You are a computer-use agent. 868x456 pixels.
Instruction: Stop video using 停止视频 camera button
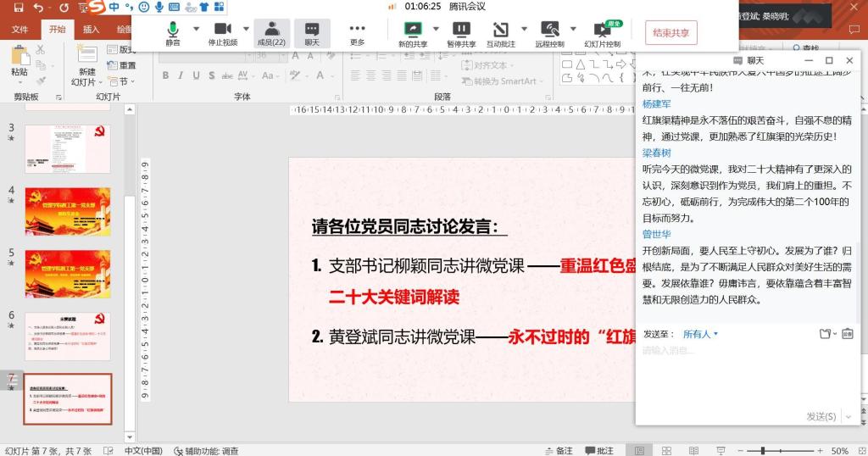[x=223, y=33]
